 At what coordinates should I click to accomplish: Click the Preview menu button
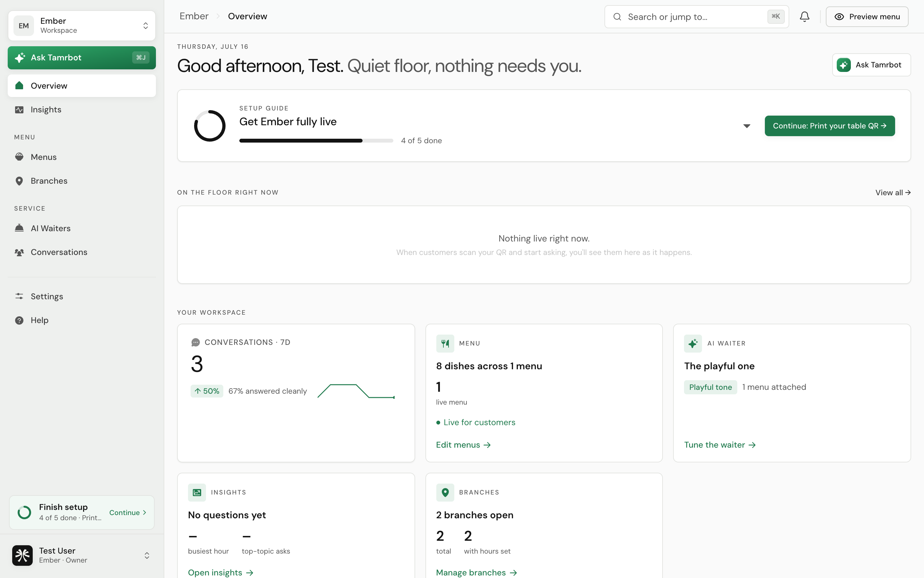[x=867, y=17]
